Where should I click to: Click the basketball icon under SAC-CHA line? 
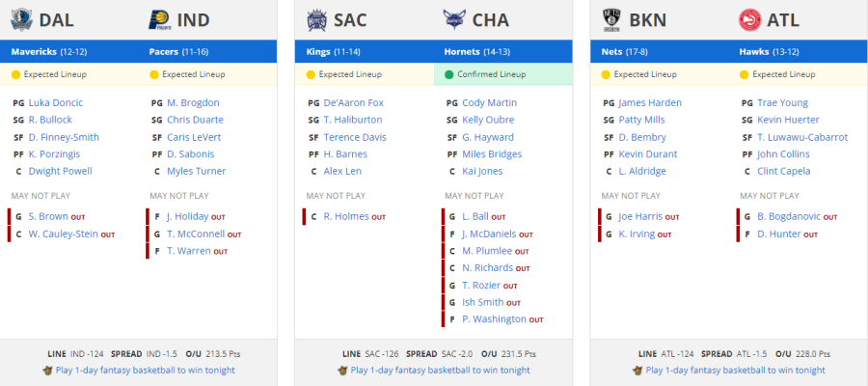click(342, 370)
